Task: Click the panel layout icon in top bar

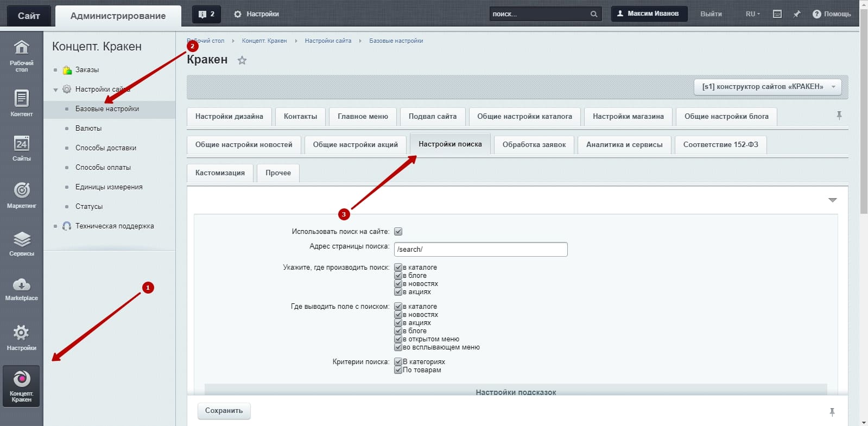Action: point(777,14)
